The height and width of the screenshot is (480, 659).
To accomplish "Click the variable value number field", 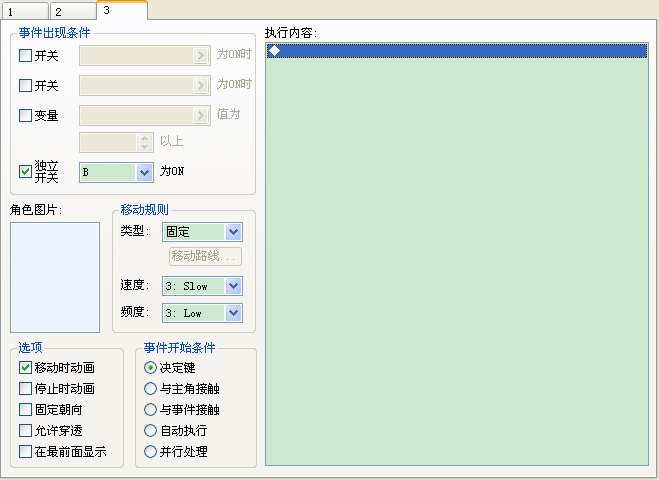I will click(x=108, y=142).
